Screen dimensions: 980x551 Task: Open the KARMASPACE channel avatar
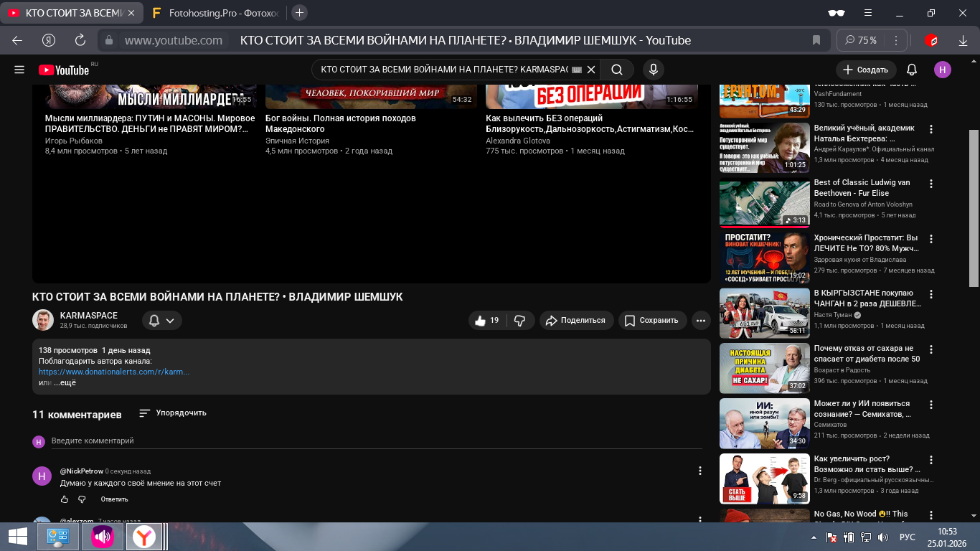pos(43,320)
